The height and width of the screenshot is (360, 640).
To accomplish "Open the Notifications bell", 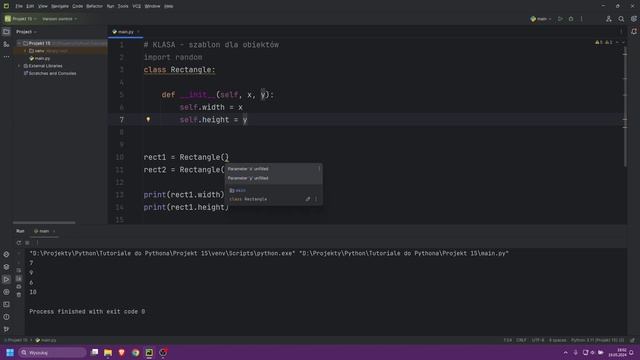I will (634, 31).
